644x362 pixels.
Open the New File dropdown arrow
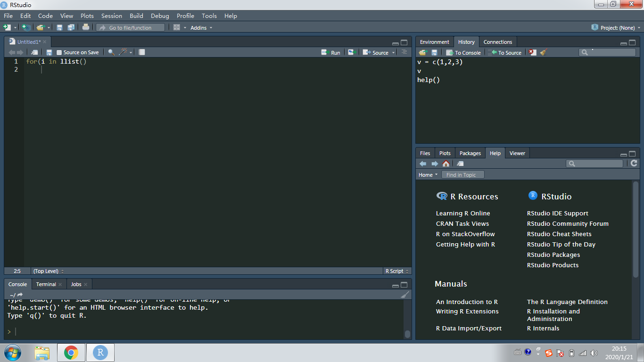(16, 28)
